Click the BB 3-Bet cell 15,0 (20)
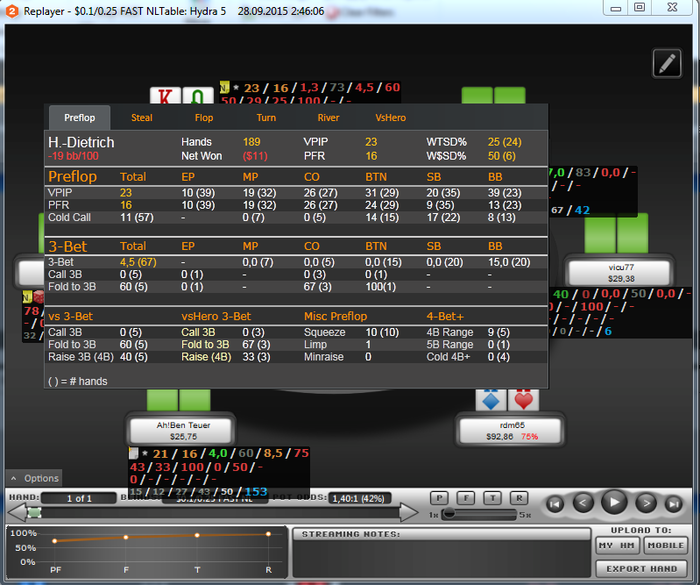 click(x=509, y=262)
